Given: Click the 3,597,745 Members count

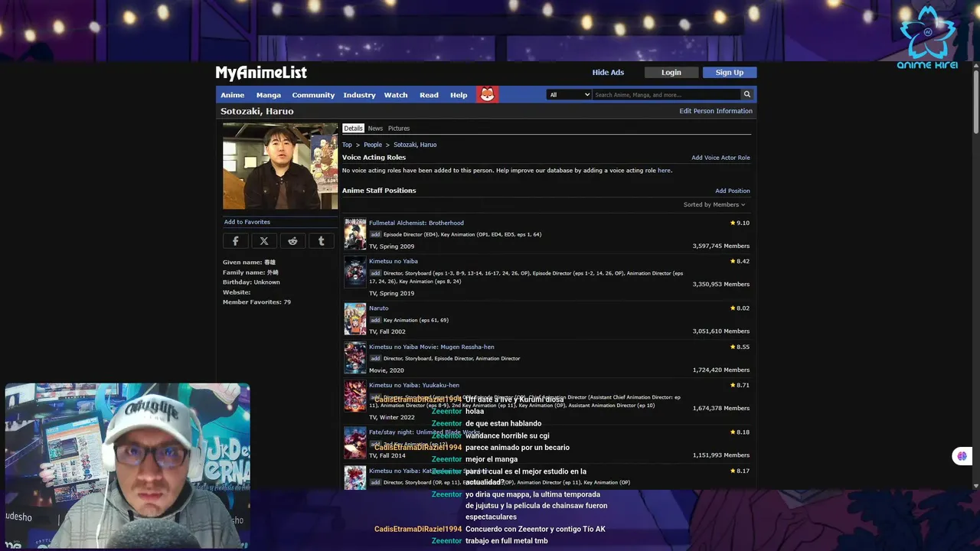Looking at the screenshot, I should pyautogui.click(x=721, y=246).
